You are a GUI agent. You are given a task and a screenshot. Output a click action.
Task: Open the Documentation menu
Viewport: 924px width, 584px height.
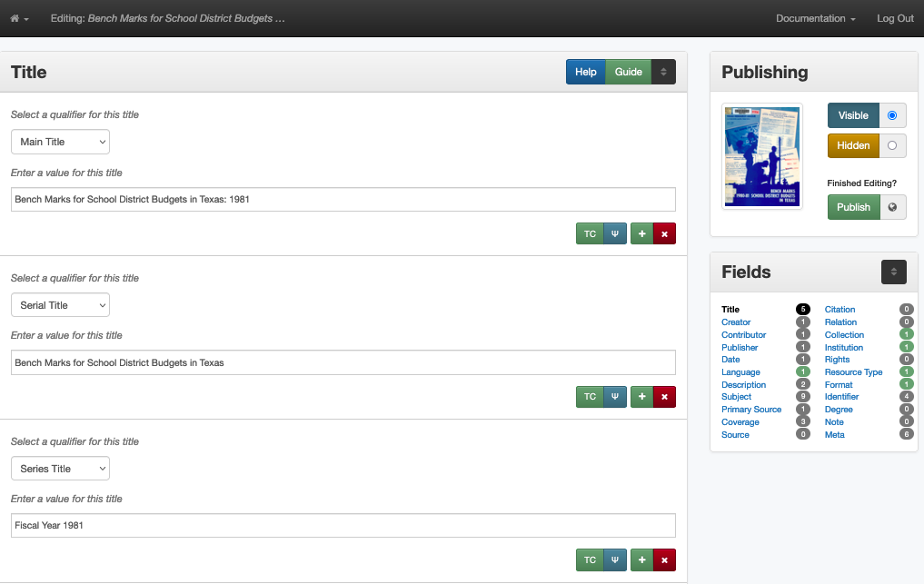tap(815, 18)
